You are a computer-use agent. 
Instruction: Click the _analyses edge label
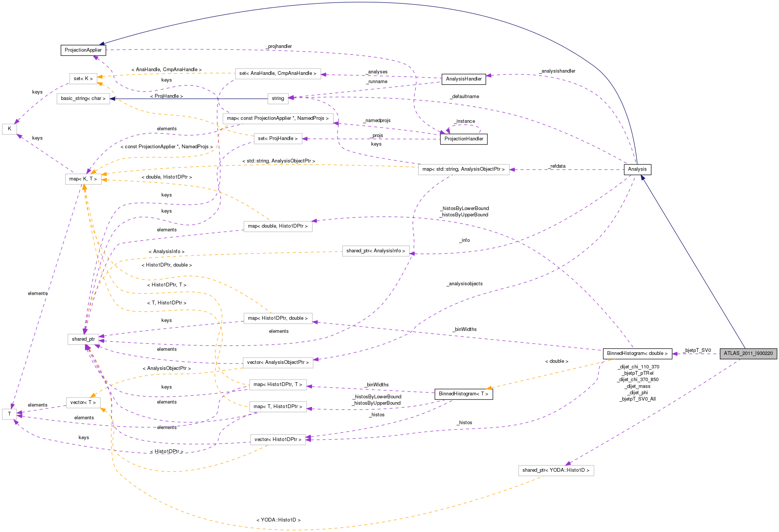pos(377,72)
